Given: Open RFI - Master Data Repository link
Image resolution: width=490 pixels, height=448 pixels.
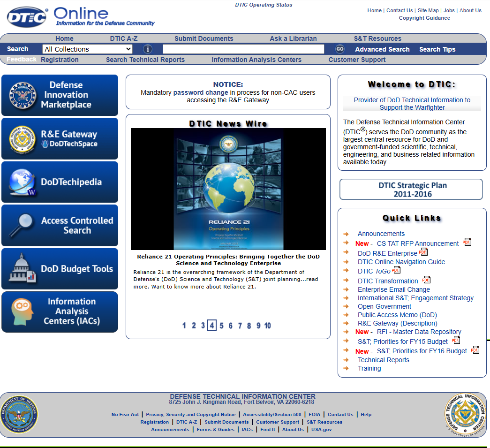Looking at the screenshot, I should (x=419, y=332).
